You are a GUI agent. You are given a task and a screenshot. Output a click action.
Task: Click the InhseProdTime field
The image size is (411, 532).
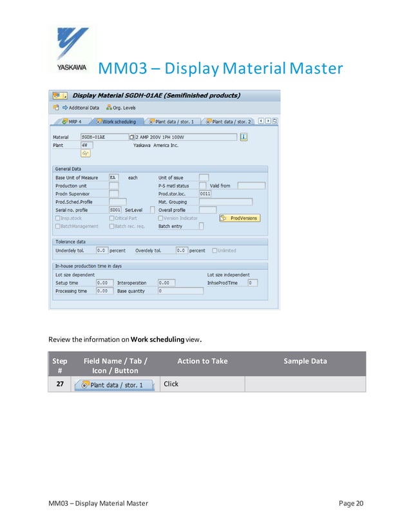point(253,283)
